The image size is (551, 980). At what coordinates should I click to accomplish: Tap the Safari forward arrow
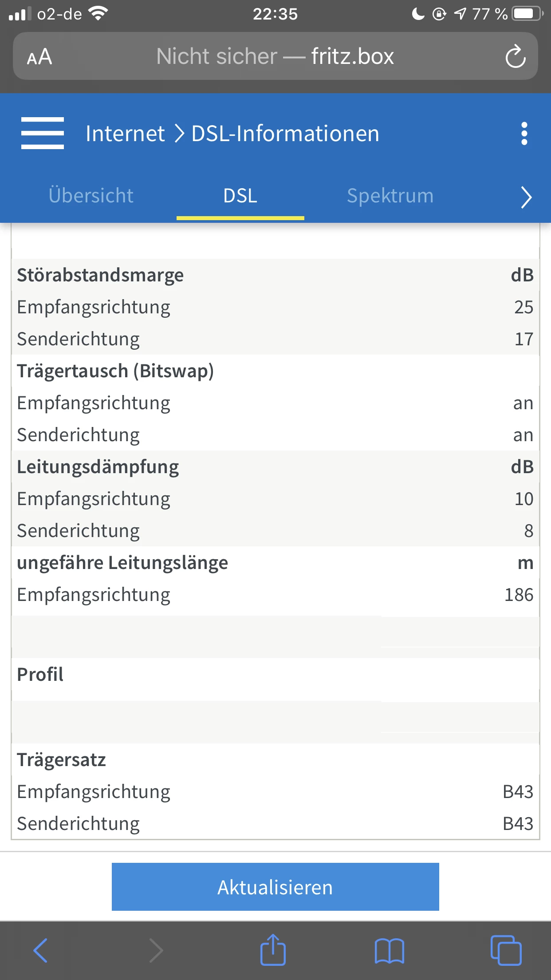[156, 950]
